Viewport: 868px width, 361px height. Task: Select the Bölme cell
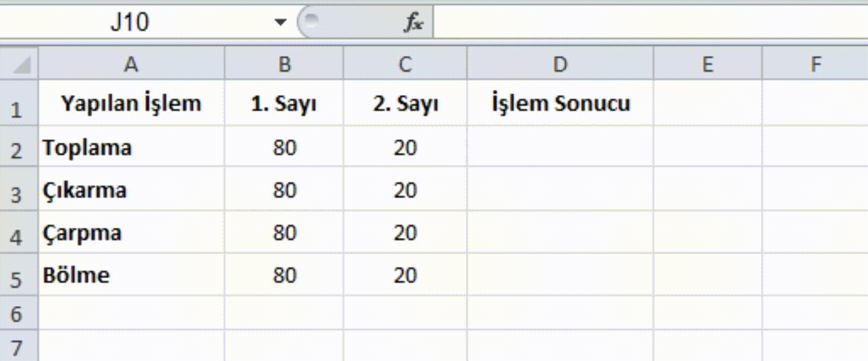(x=131, y=275)
